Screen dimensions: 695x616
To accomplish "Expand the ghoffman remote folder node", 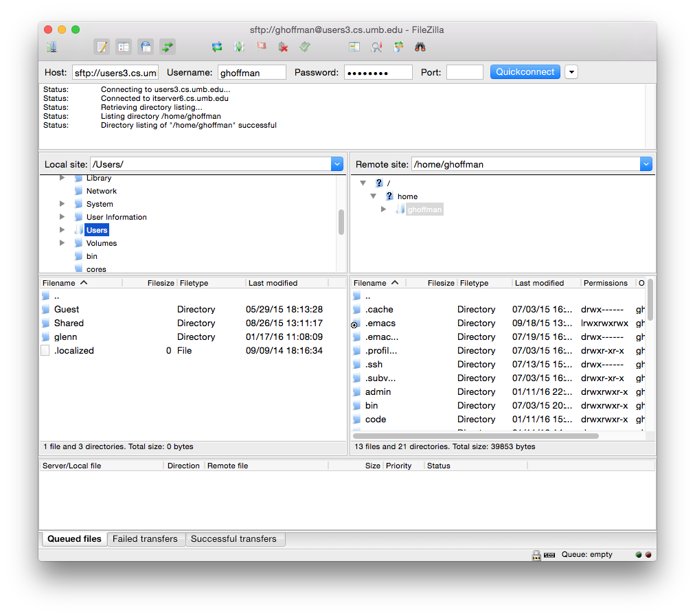I will click(x=383, y=209).
